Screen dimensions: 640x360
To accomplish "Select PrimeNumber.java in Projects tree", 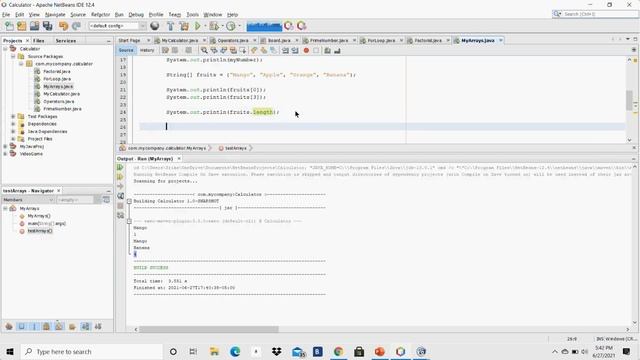I will (62, 109).
